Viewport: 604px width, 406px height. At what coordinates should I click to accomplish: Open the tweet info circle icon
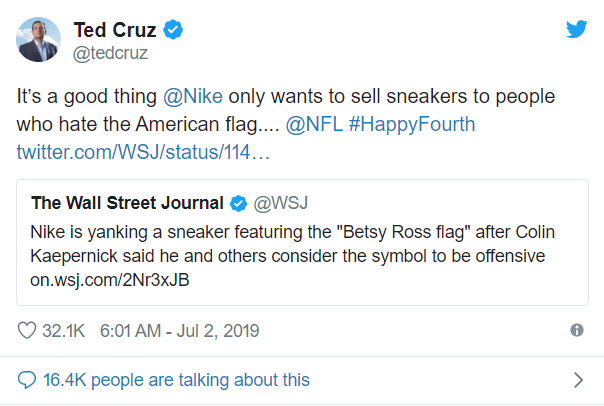[577, 330]
